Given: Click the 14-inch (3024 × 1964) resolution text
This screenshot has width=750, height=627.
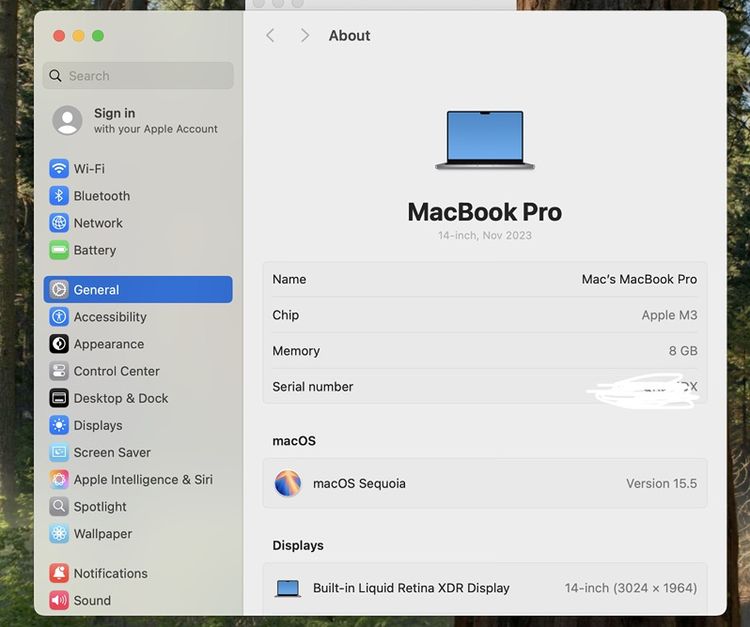Looking at the screenshot, I should pos(631,588).
